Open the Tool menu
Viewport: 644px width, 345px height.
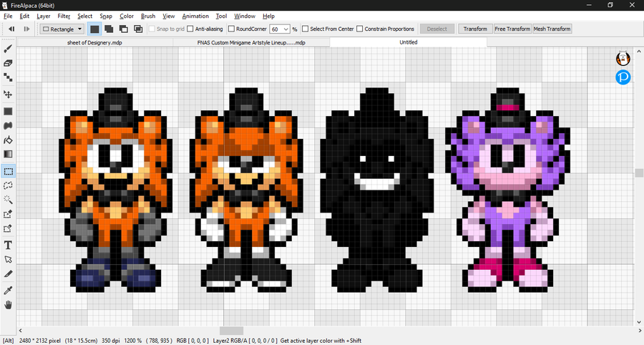pyautogui.click(x=221, y=16)
